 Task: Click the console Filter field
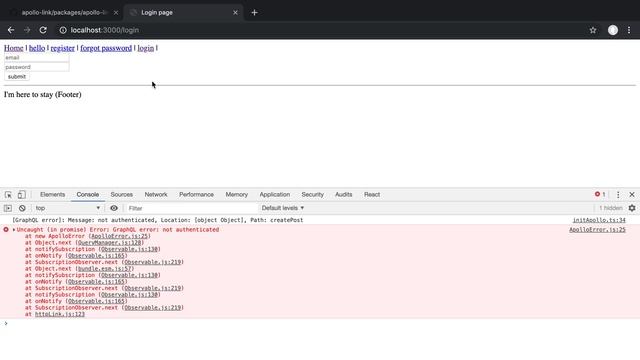tap(191, 208)
